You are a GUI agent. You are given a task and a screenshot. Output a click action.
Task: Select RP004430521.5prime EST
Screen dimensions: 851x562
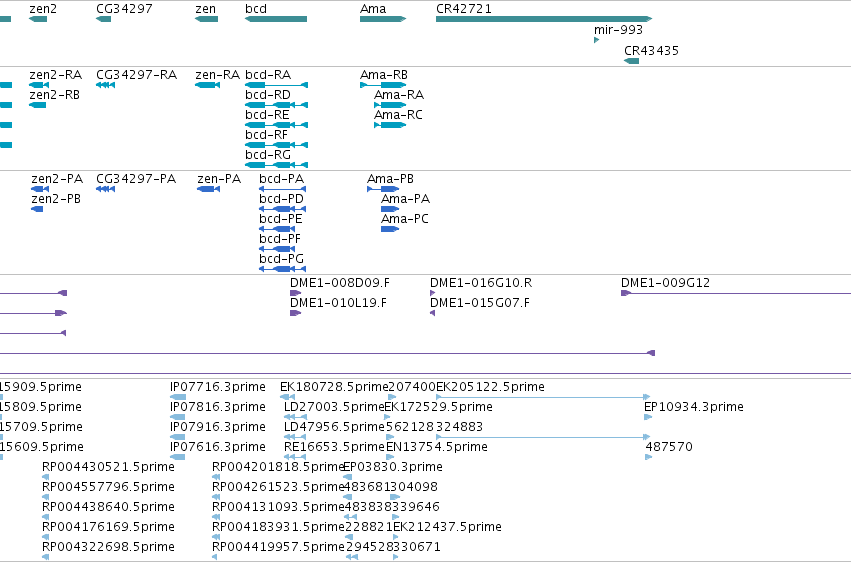pos(46,477)
